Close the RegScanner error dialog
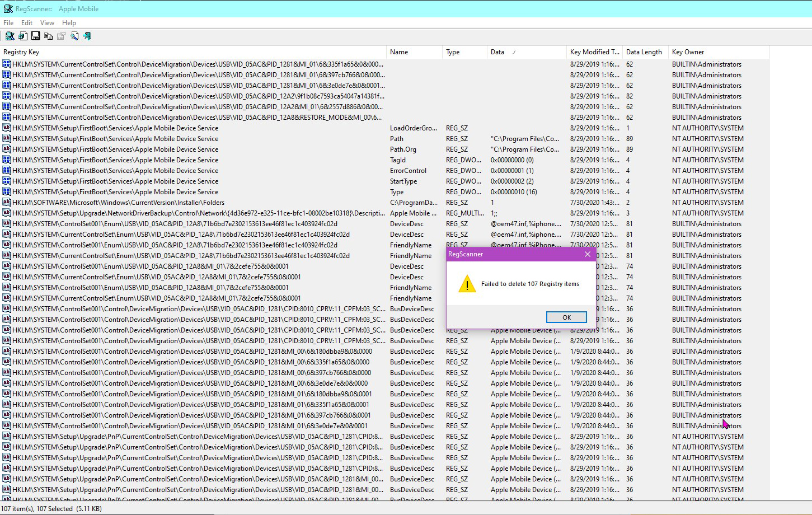812x515 pixels. (x=587, y=254)
